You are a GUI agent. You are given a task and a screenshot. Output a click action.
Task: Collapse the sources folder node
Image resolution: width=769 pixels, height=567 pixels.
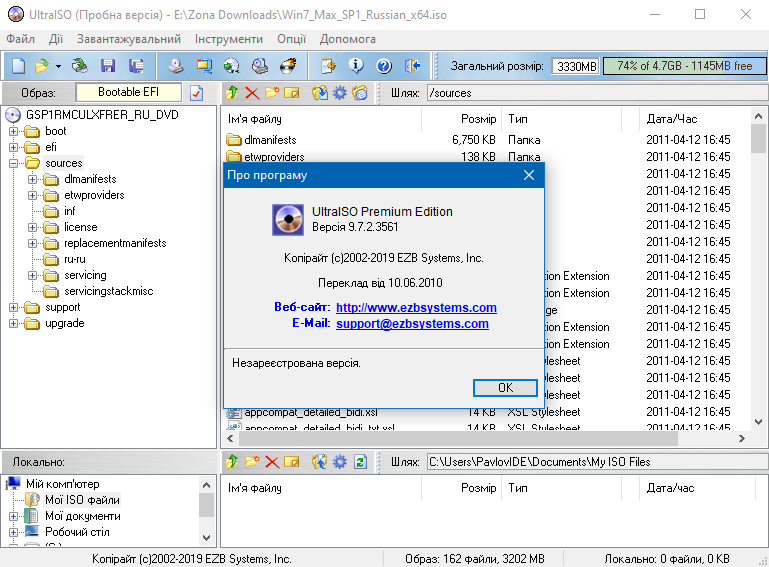[13, 163]
